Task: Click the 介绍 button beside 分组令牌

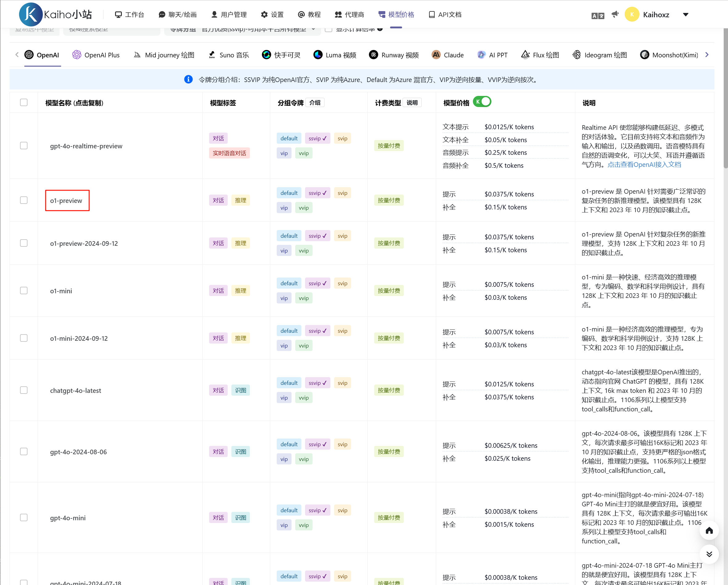Action: tap(315, 103)
